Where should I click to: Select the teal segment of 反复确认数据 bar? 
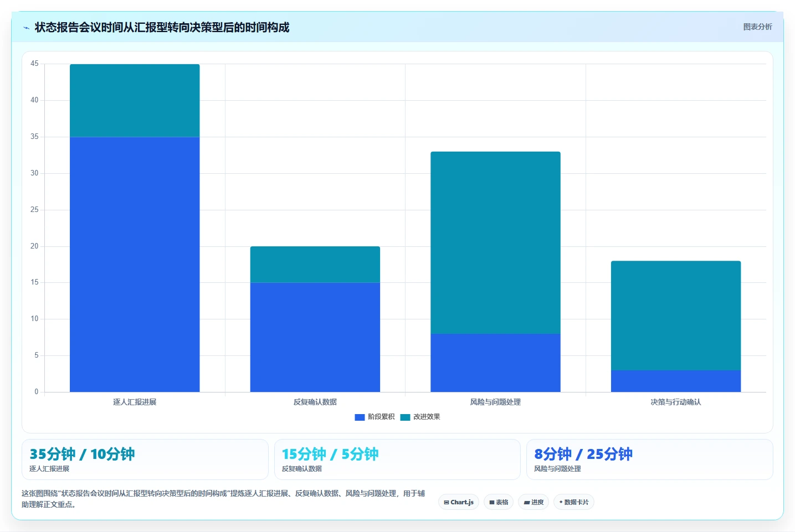[x=315, y=265]
